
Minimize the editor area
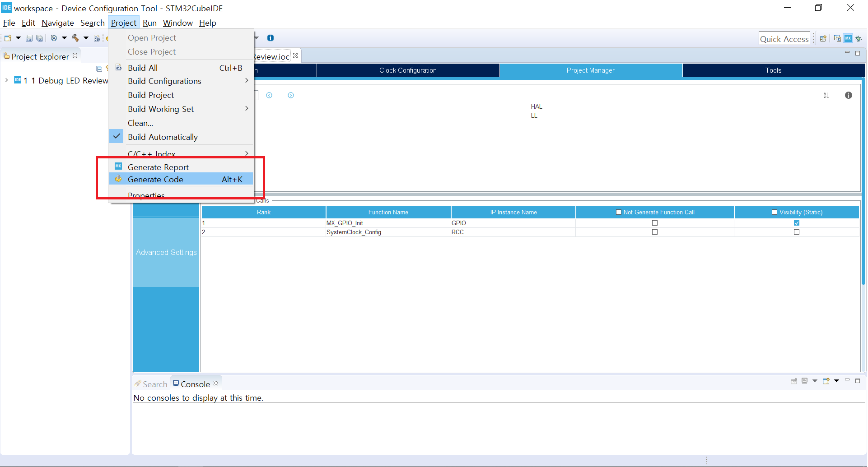[847, 52]
